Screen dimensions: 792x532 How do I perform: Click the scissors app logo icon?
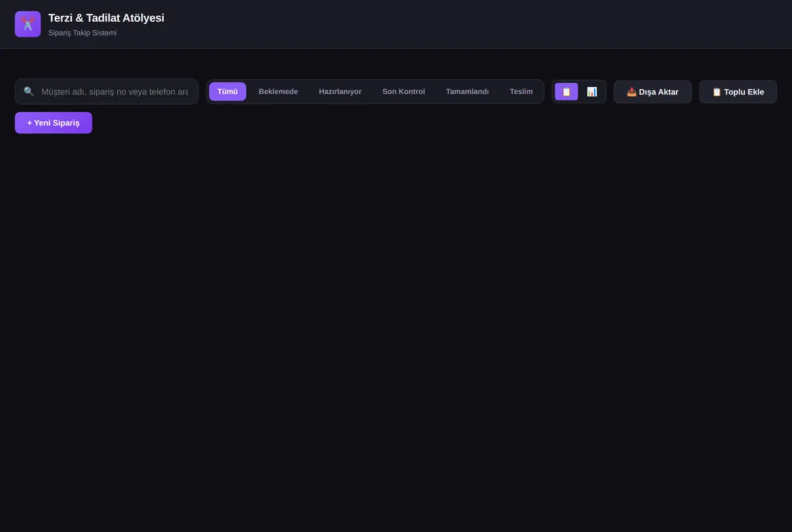[28, 24]
